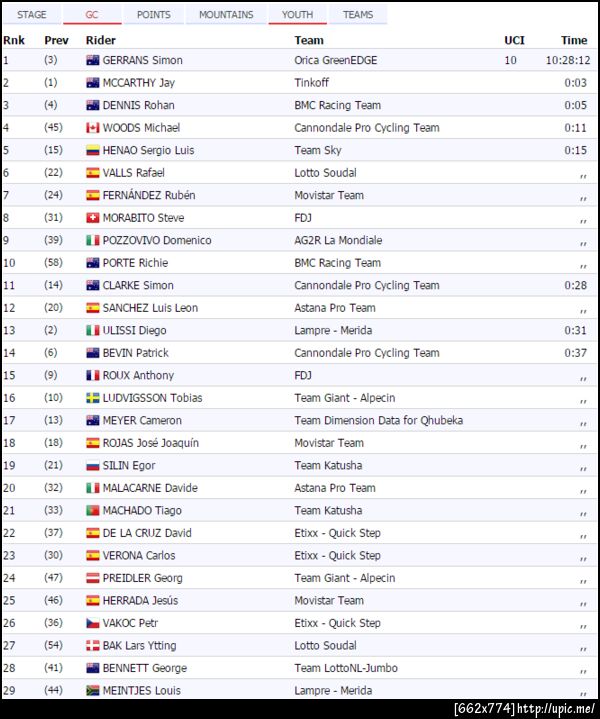
Task: Switch to the STAGE tab
Action: [x=32, y=15]
